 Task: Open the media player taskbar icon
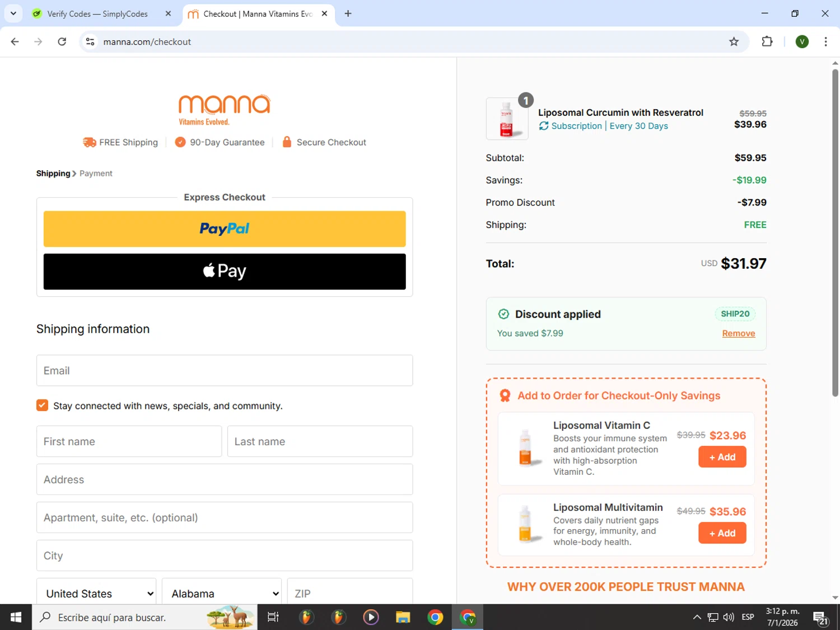[x=371, y=617]
